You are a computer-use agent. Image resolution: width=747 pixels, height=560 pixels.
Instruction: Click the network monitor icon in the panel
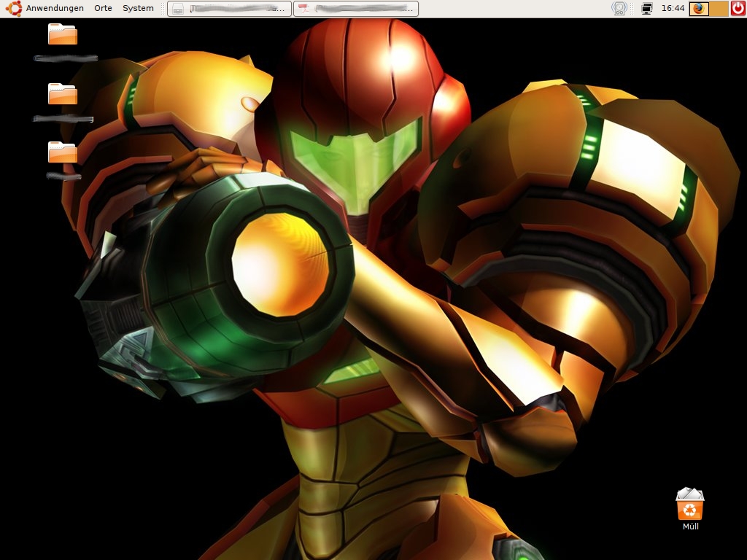(x=646, y=9)
